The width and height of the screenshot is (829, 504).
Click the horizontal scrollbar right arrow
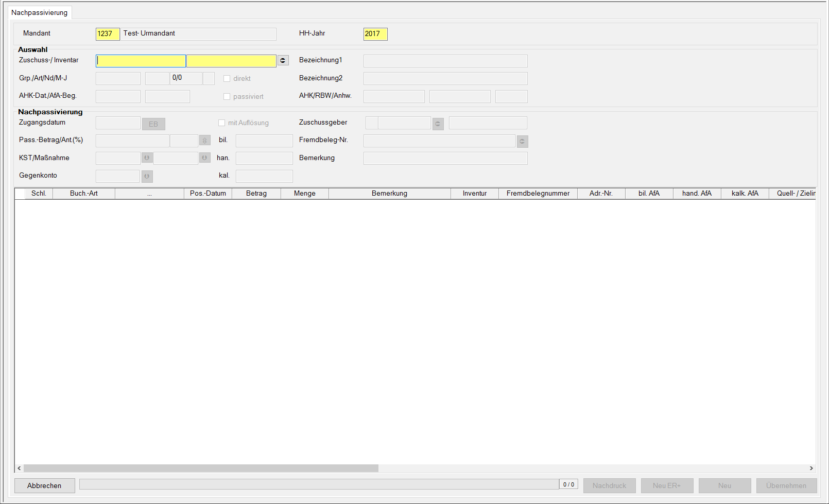pyautogui.click(x=811, y=468)
